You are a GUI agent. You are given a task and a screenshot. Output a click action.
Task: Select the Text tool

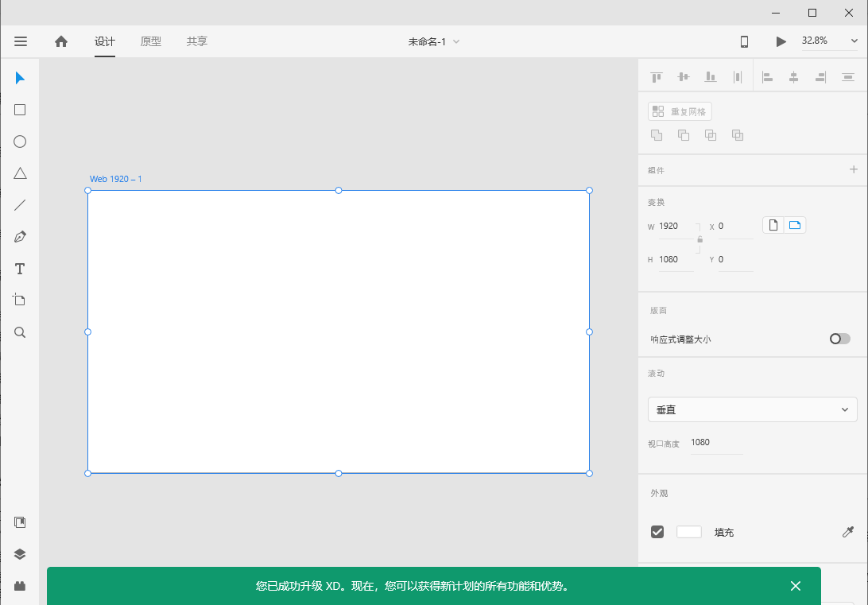click(20, 269)
